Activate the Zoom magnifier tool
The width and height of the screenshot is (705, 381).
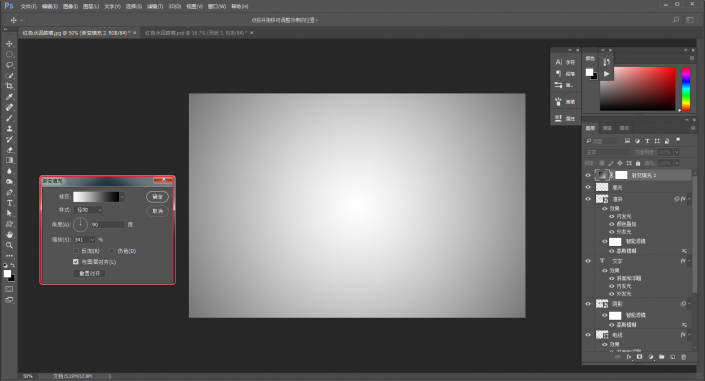point(9,245)
